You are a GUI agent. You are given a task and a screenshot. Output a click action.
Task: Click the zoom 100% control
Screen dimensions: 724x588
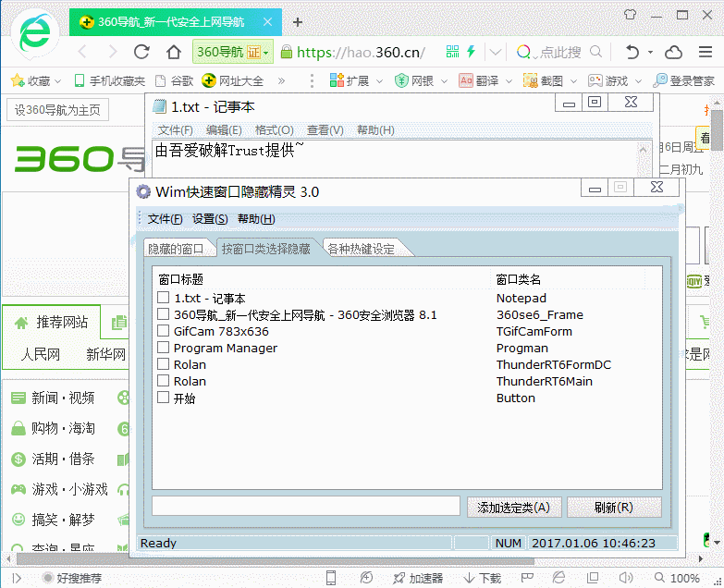tap(677, 578)
